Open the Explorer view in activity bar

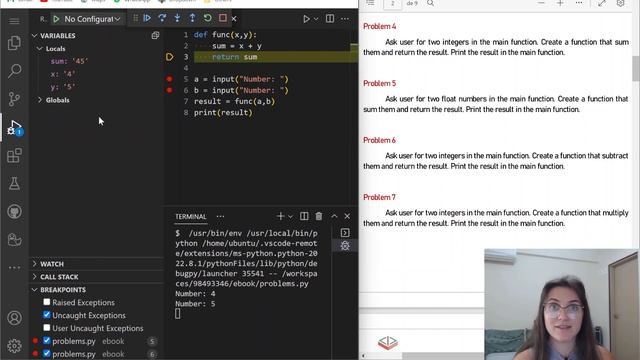(x=14, y=43)
